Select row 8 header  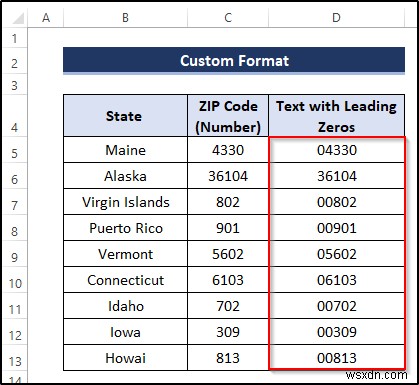15,228
